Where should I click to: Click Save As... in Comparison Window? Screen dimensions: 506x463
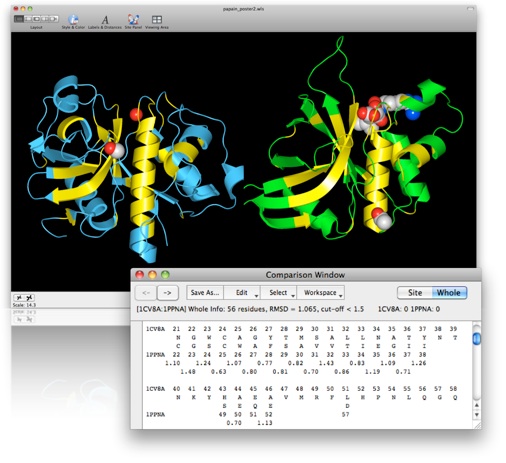pyautogui.click(x=205, y=293)
